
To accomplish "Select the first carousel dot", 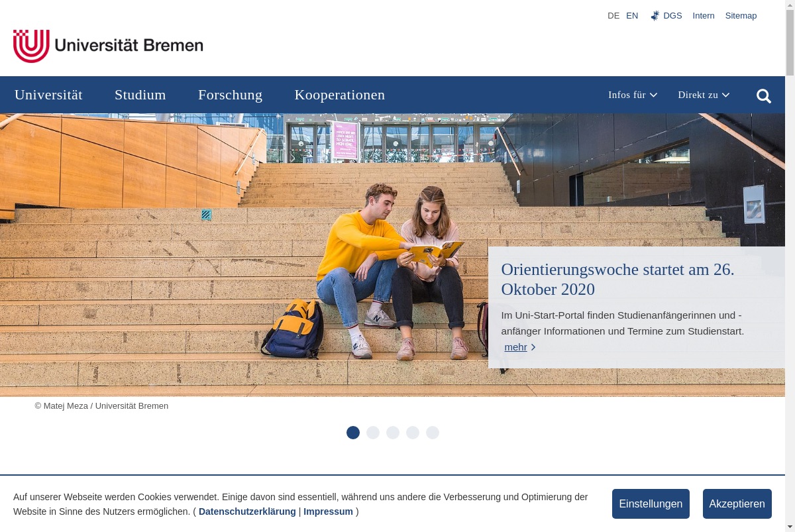I will (353, 433).
